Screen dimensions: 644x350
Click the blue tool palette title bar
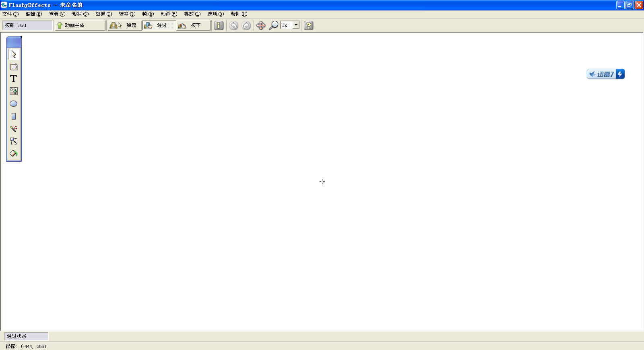14,42
